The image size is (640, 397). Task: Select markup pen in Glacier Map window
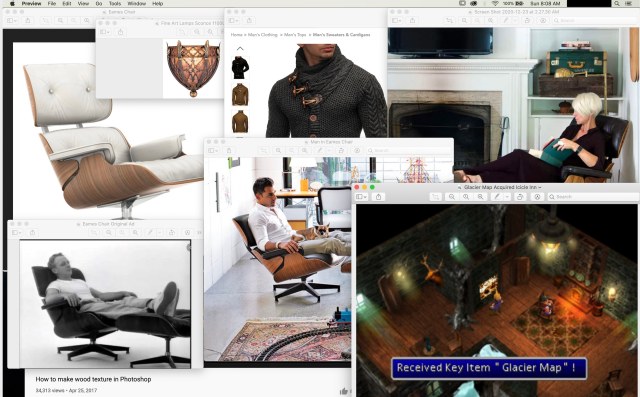(497, 197)
